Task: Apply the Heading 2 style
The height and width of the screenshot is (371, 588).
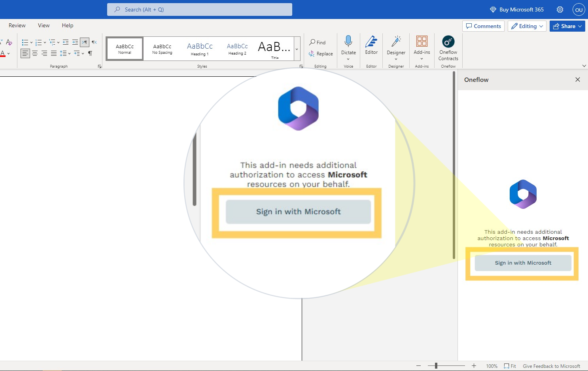Action: 237,49
